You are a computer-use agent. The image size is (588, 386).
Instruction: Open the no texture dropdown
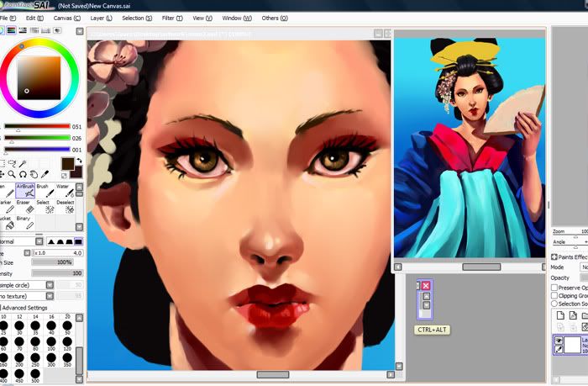(50, 296)
